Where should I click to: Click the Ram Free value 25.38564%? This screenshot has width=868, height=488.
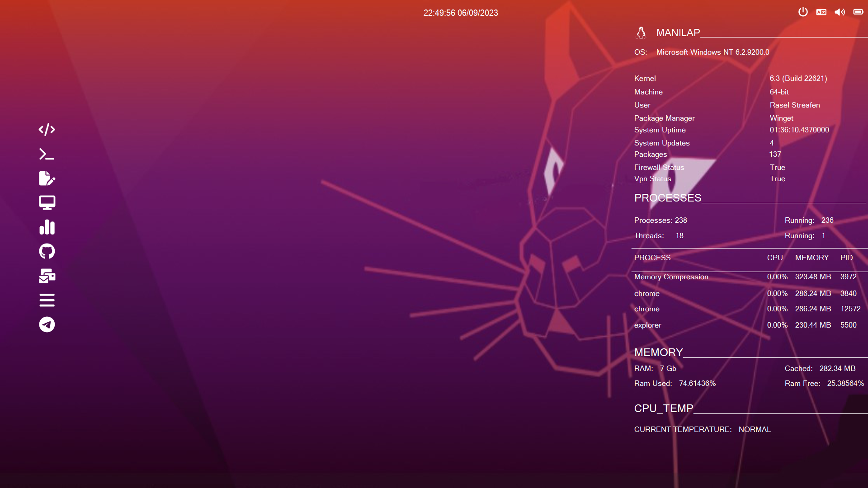tap(845, 384)
